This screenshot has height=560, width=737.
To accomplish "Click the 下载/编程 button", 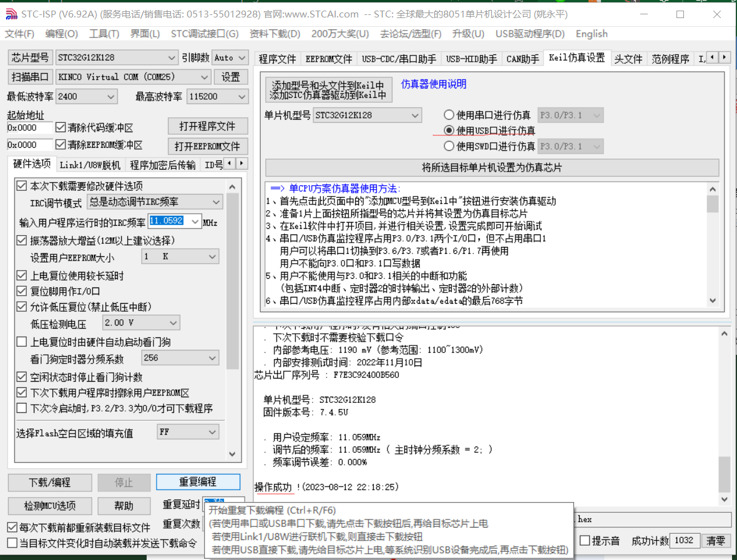I will [x=50, y=483].
